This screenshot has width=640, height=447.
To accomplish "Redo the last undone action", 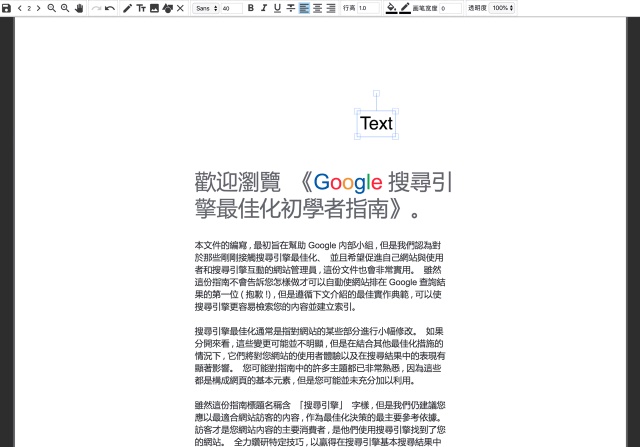I will tap(96, 8).
